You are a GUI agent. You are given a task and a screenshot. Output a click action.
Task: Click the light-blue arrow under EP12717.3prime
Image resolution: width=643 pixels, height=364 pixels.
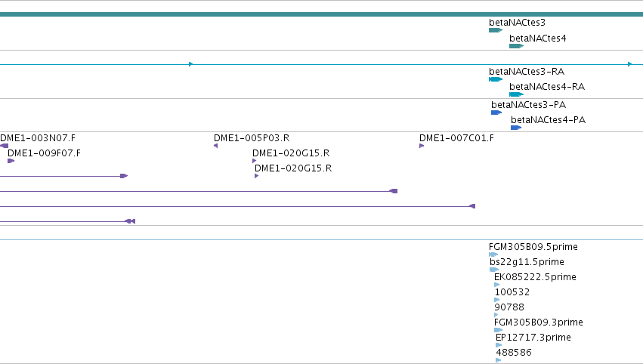[499, 345]
